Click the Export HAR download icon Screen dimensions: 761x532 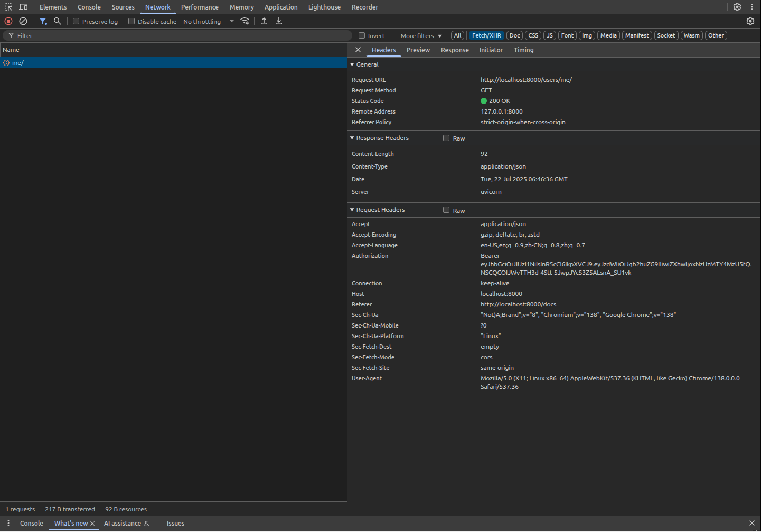point(279,21)
